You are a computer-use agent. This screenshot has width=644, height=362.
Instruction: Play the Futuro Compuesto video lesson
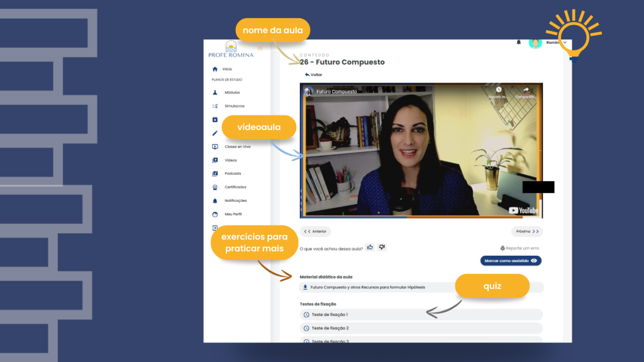(421, 151)
